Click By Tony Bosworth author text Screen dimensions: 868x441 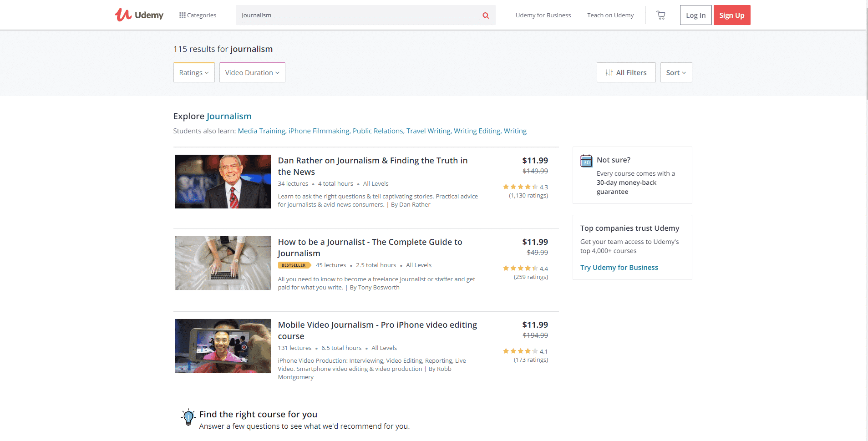pyautogui.click(x=375, y=288)
